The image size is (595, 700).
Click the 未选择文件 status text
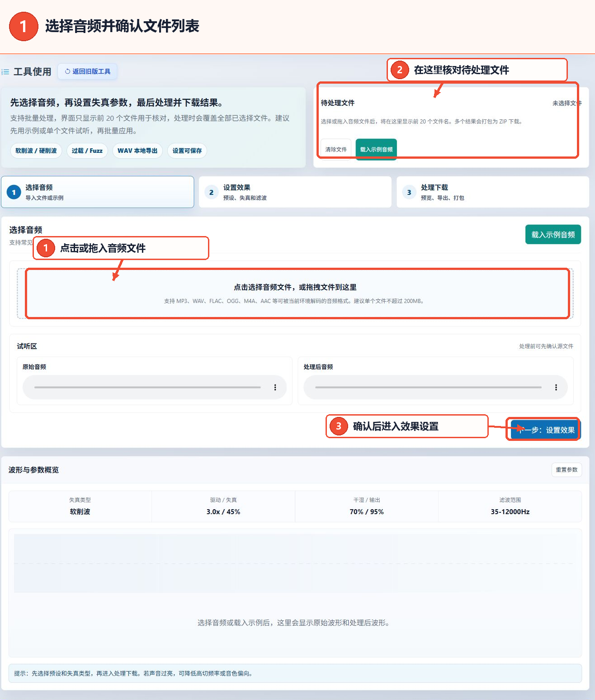[x=567, y=103]
